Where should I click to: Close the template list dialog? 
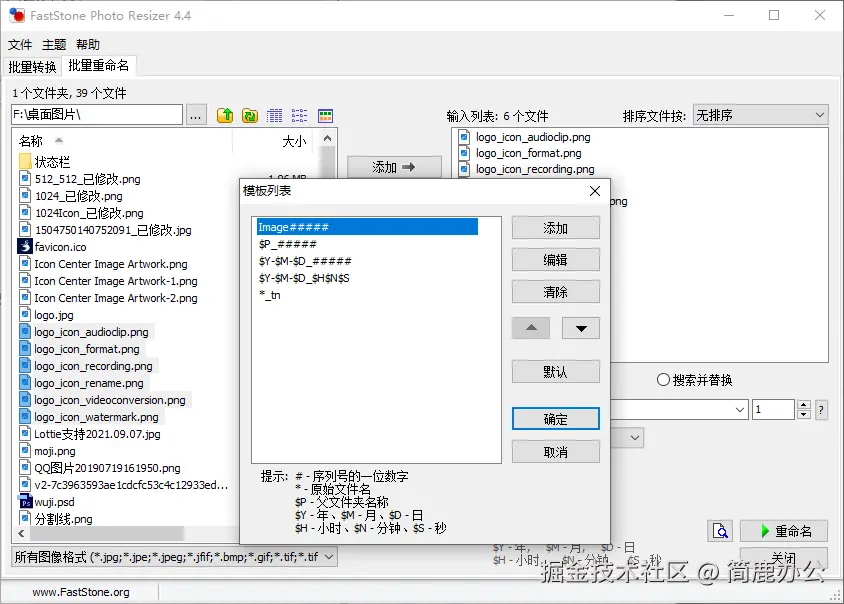595,191
